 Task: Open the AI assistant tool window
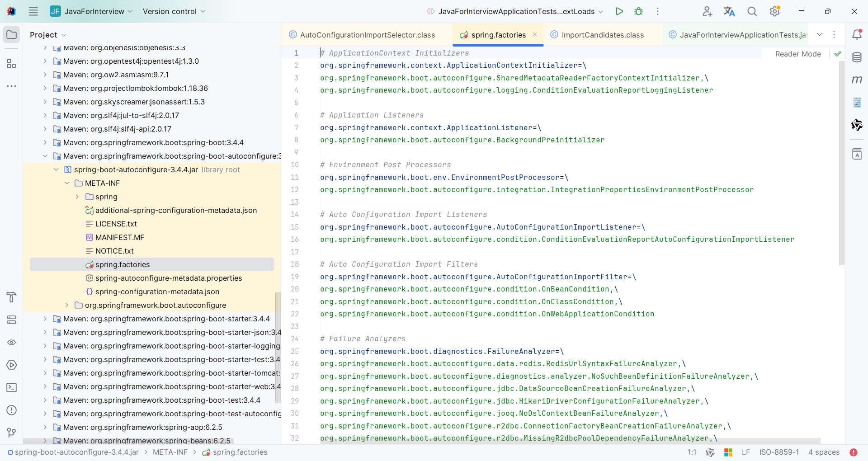click(857, 125)
